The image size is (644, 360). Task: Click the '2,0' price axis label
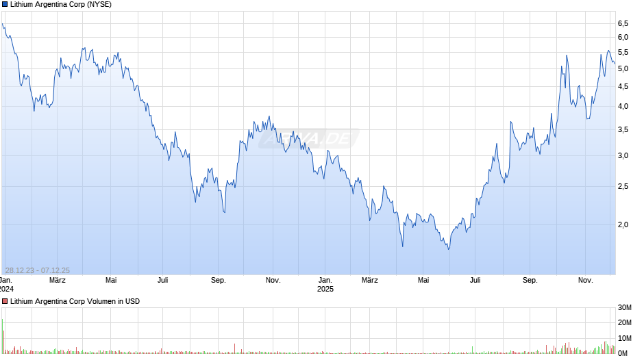623,224
